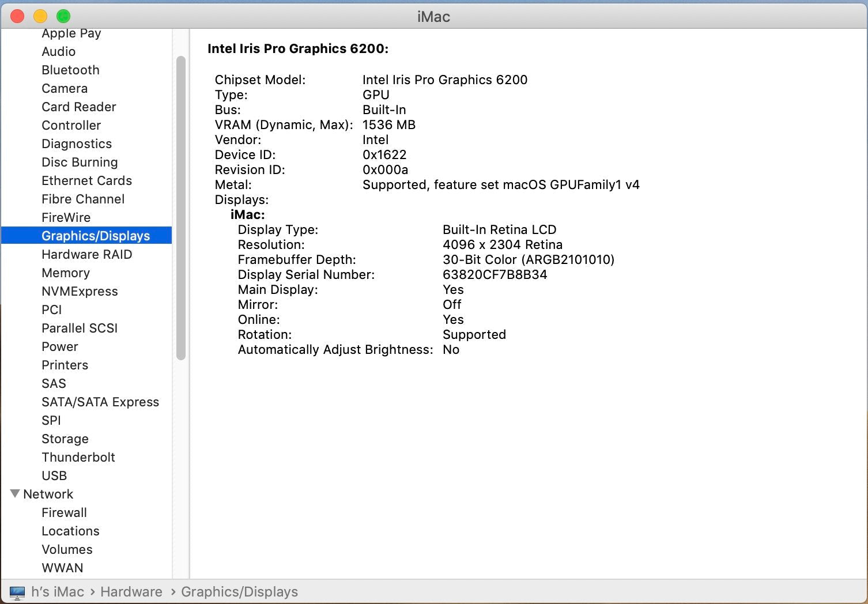Open Firewall under Network

[x=64, y=512]
